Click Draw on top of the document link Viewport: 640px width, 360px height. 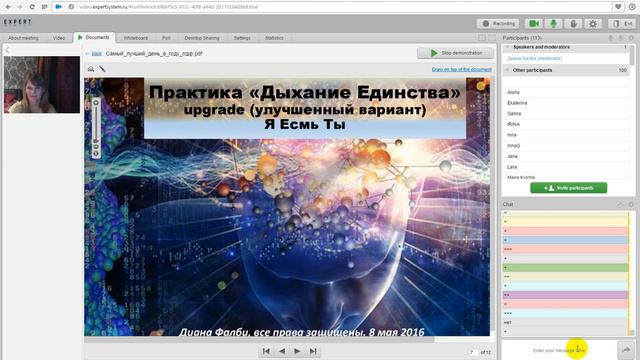coord(462,69)
